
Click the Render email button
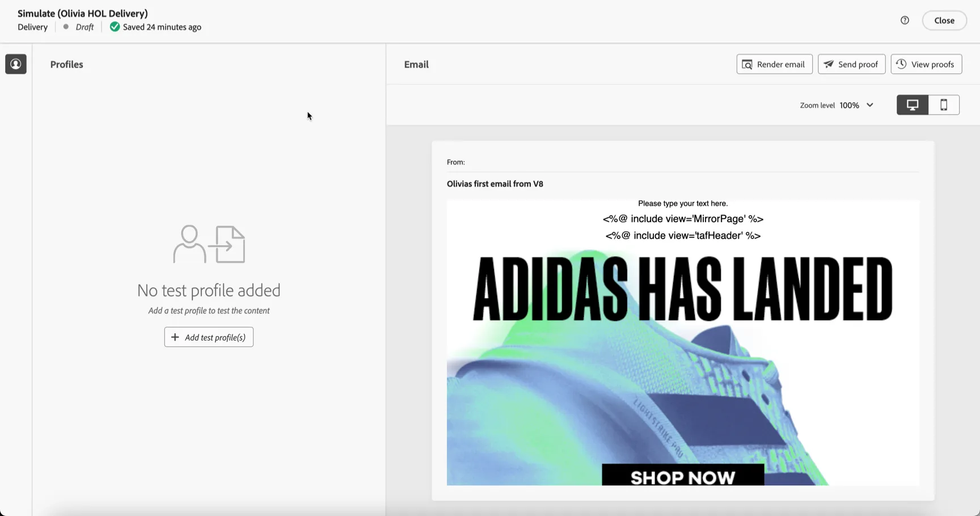(774, 64)
